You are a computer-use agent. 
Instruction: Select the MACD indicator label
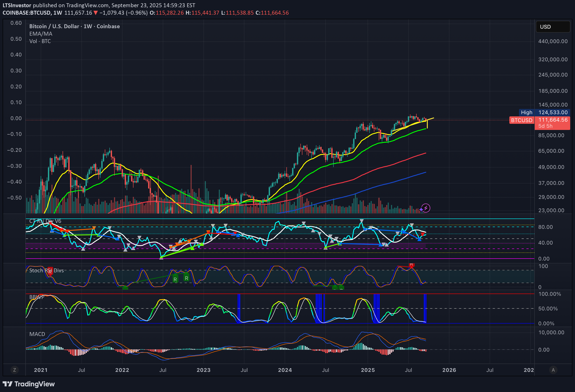pos(37,334)
